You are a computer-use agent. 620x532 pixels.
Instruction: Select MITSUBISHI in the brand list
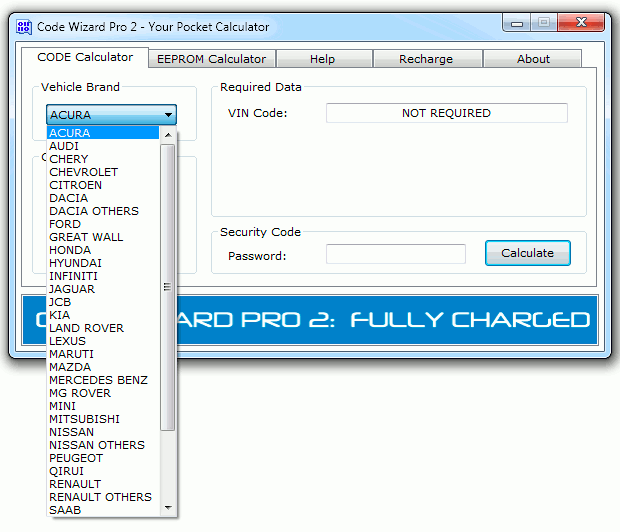[103, 419]
